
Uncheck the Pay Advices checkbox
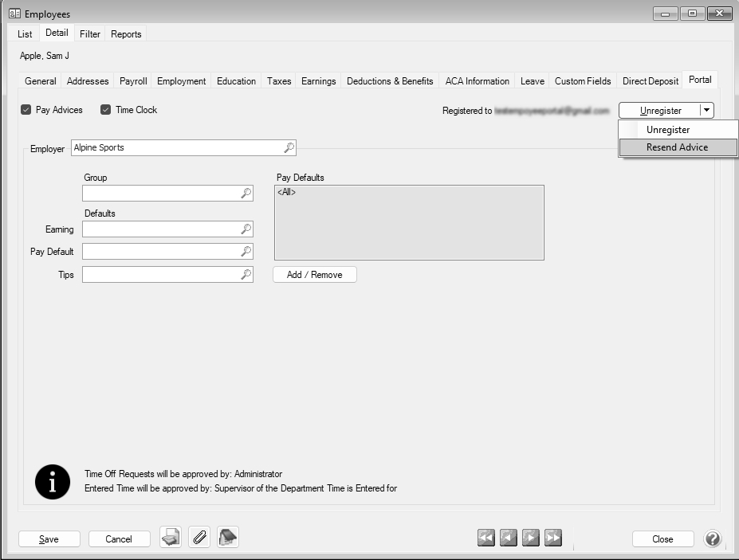pyautogui.click(x=26, y=110)
